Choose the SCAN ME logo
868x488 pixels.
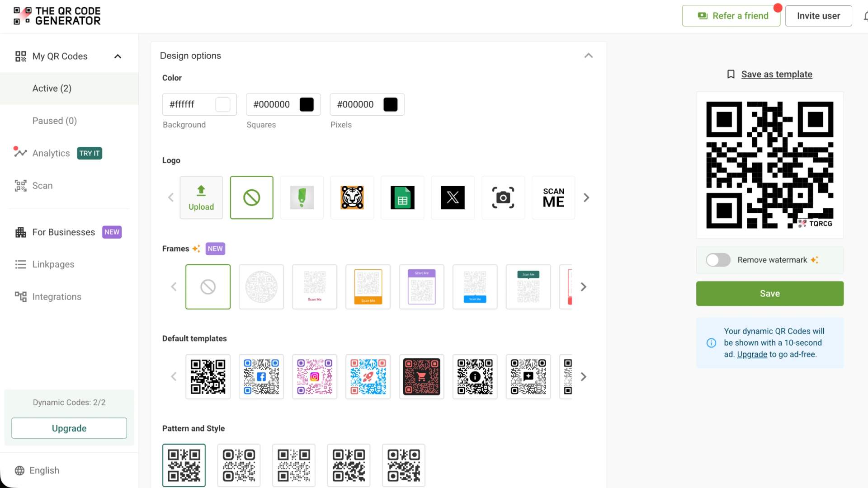(553, 197)
